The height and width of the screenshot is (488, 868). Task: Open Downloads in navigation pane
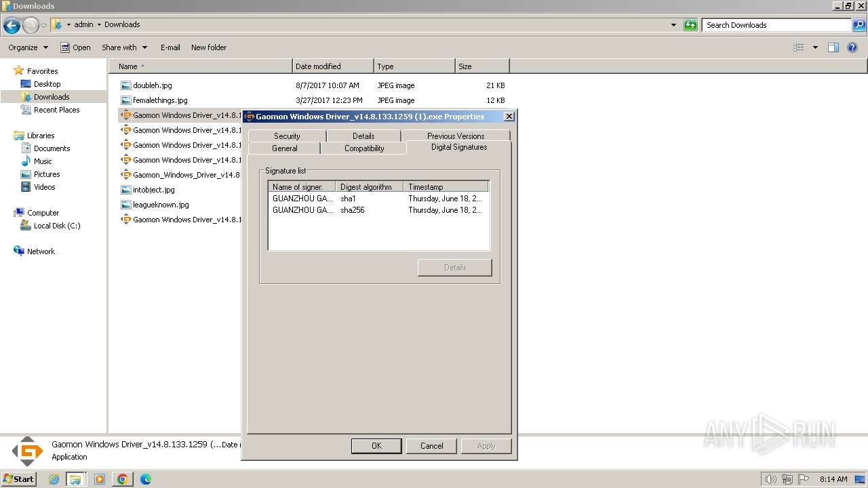52,97
